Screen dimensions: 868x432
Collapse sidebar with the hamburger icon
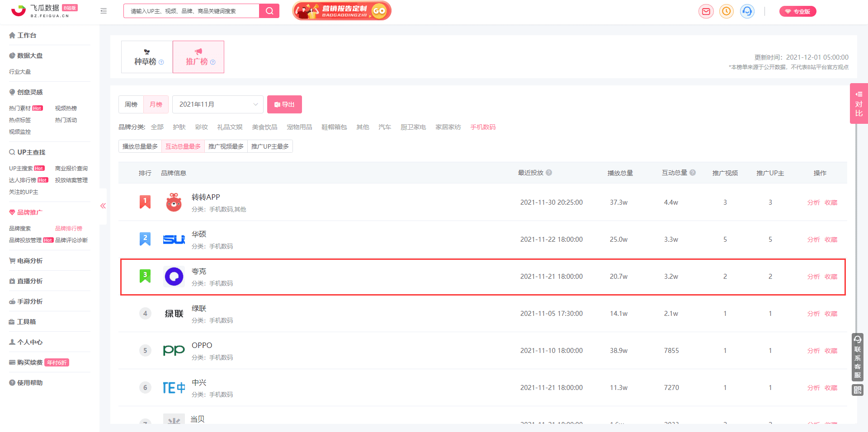[x=104, y=11]
